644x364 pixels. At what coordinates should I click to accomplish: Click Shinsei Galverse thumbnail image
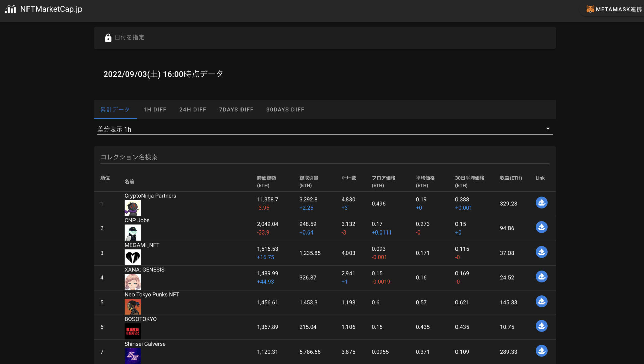(x=132, y=356)
